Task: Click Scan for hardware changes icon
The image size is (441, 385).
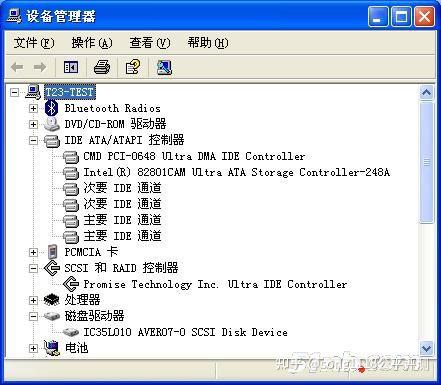Action: point(164,67)
